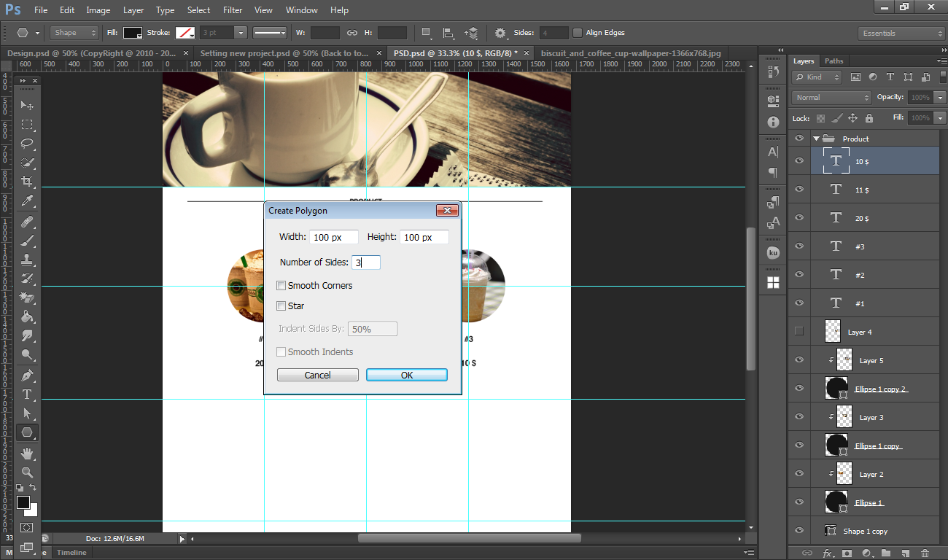The width and height of the screenshot is (948, 560).
Task: Open the Stroke color swatch
Action: pyautogui.click(x=185, y=33)
